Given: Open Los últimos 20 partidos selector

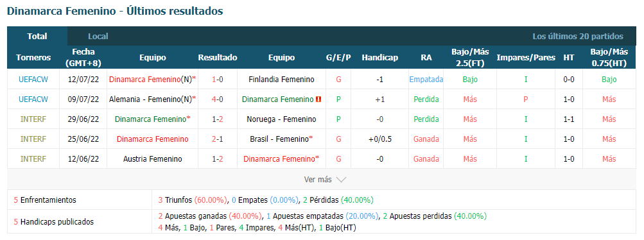Looking at the screenshot, I should (578, 36).
